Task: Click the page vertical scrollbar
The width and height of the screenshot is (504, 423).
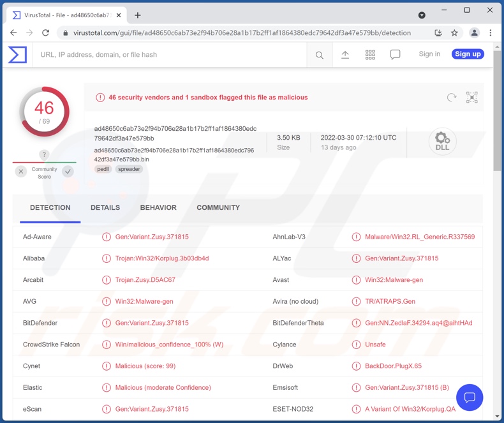Action: (498, 128)
